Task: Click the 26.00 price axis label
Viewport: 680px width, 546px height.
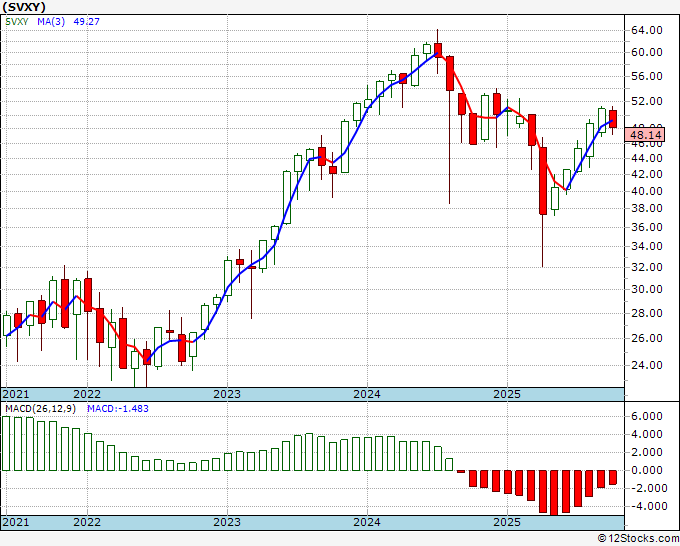Action: tap(647, 338)
